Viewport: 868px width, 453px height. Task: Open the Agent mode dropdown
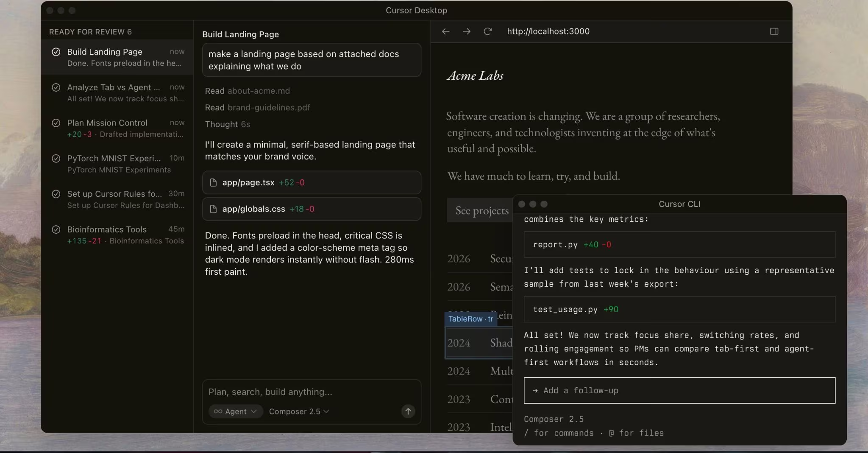tap(236, 411)
